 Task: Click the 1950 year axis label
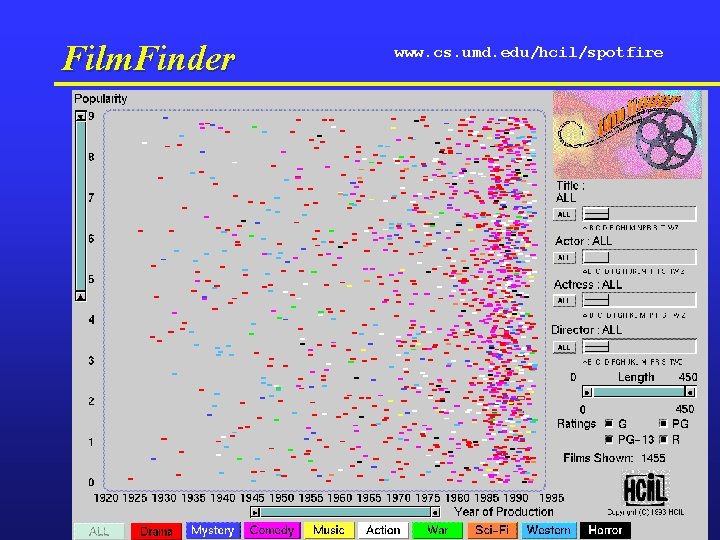pyautogui.click(x=281, y=498)
